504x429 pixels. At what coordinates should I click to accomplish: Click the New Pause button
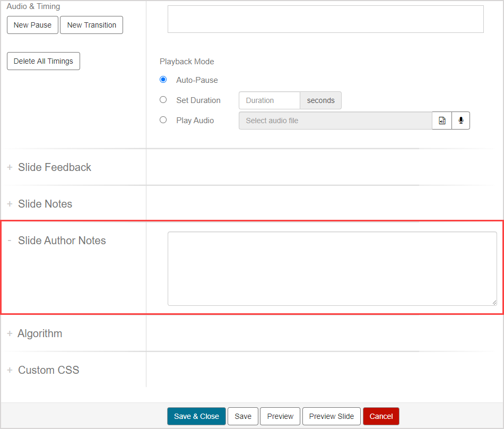[x=32, y=25]
